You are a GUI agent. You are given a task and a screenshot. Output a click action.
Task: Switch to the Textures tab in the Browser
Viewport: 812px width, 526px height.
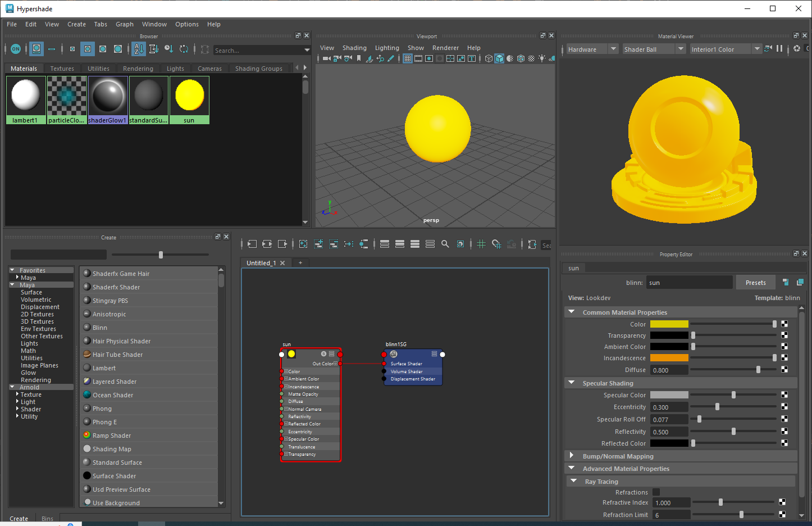coord(62,68)
